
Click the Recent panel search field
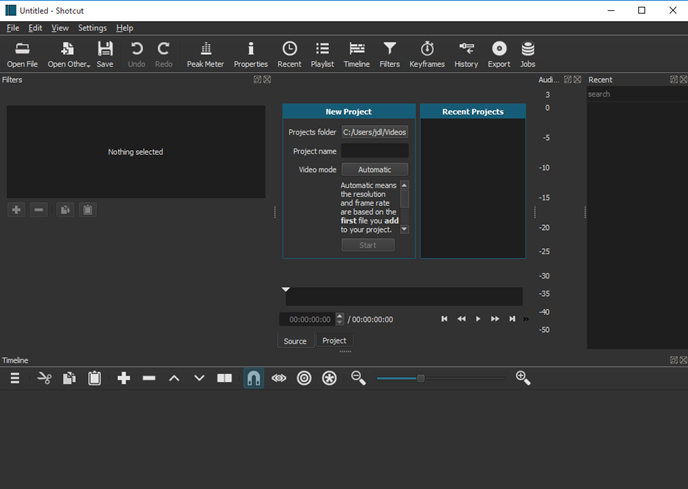pyautogui.click(x=637, y=94)
